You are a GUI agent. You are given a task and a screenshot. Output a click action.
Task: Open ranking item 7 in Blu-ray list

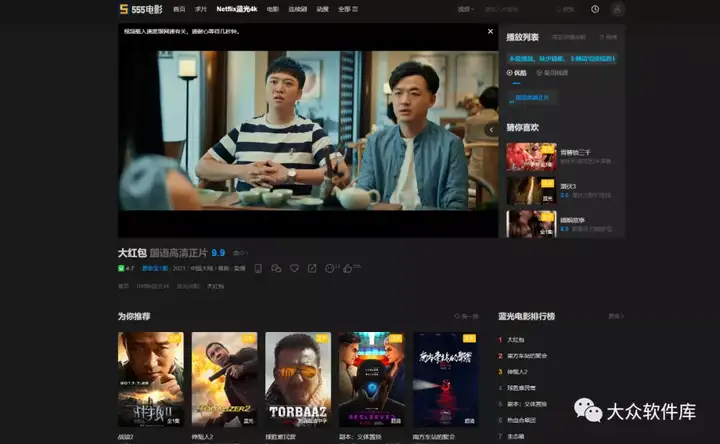(x=516, y=436)
